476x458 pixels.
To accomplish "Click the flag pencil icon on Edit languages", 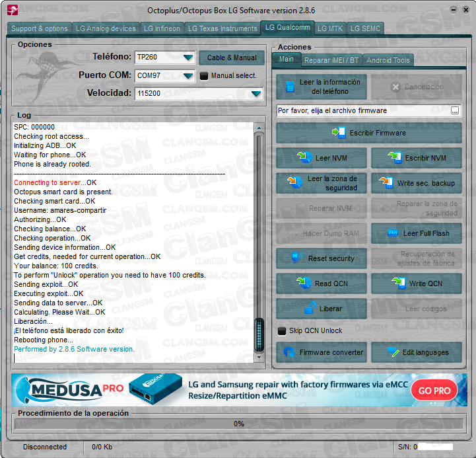I will (x=393, y=352).
